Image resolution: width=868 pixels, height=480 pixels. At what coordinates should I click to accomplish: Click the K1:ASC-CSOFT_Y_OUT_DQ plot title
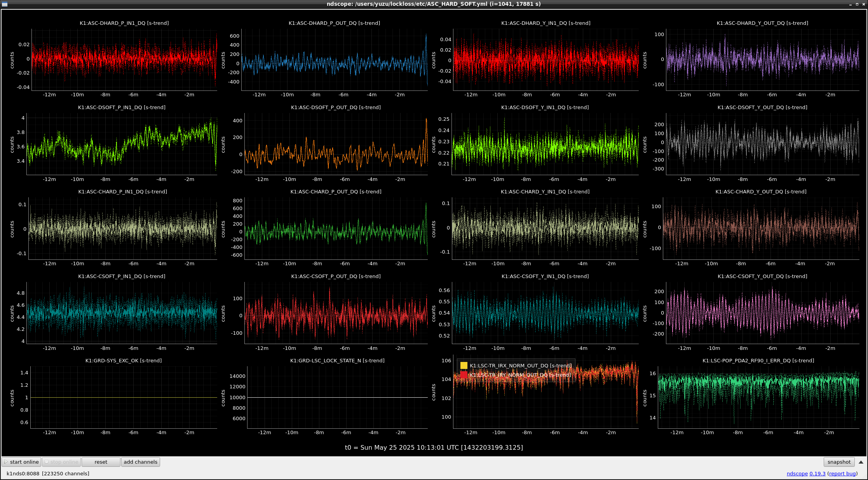pos(762,277)
